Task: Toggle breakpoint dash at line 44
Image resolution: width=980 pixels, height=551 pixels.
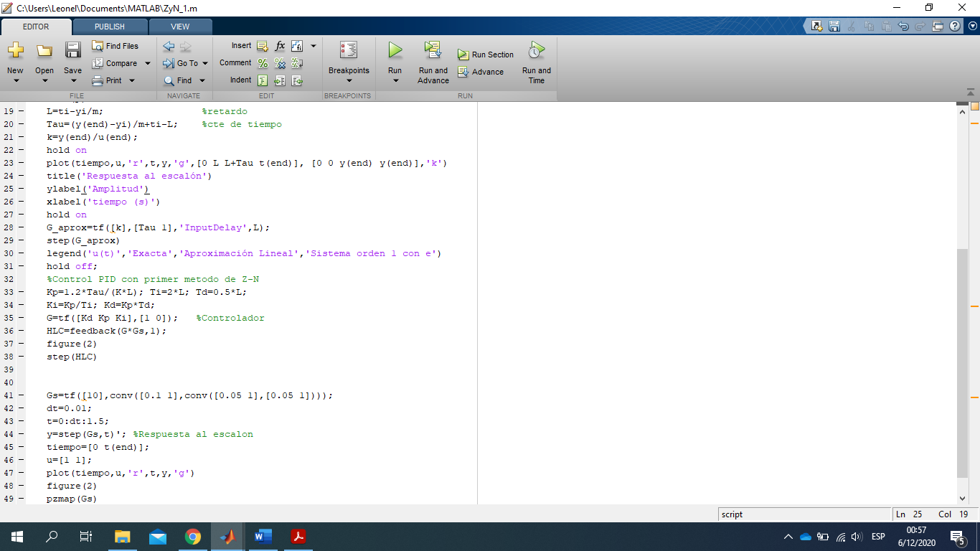Action: coord(20,434)
